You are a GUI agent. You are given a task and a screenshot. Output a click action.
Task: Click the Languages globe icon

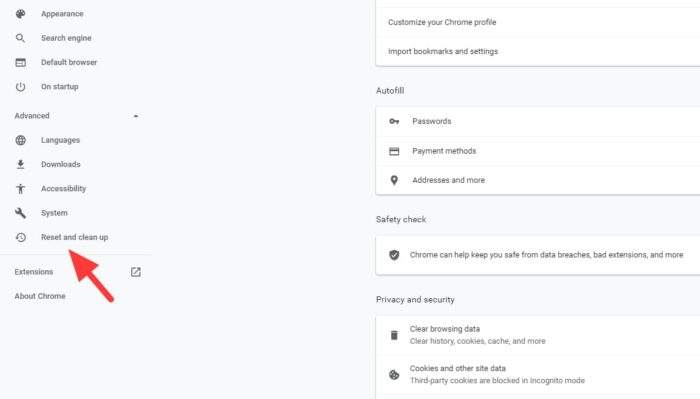tap(21, 140)
